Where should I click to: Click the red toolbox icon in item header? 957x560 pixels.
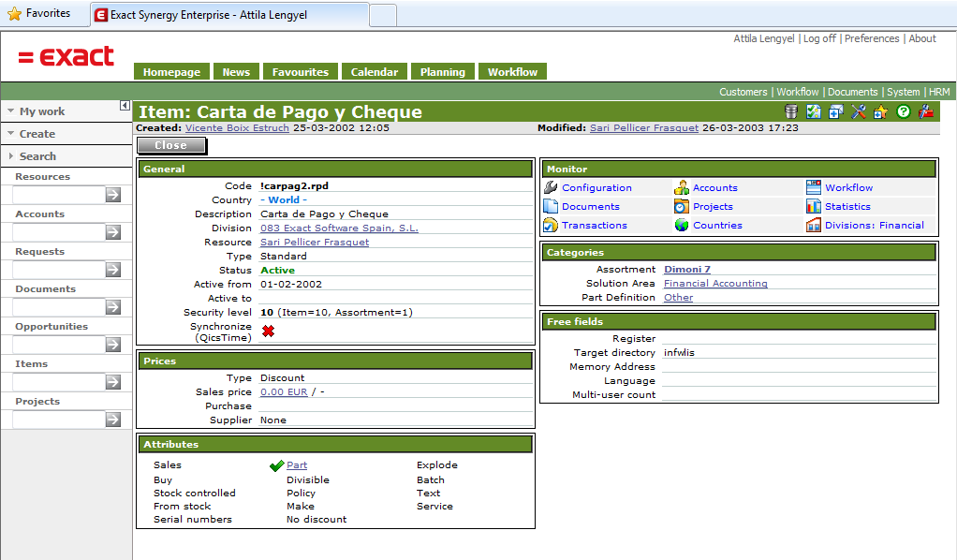(926, 111)
